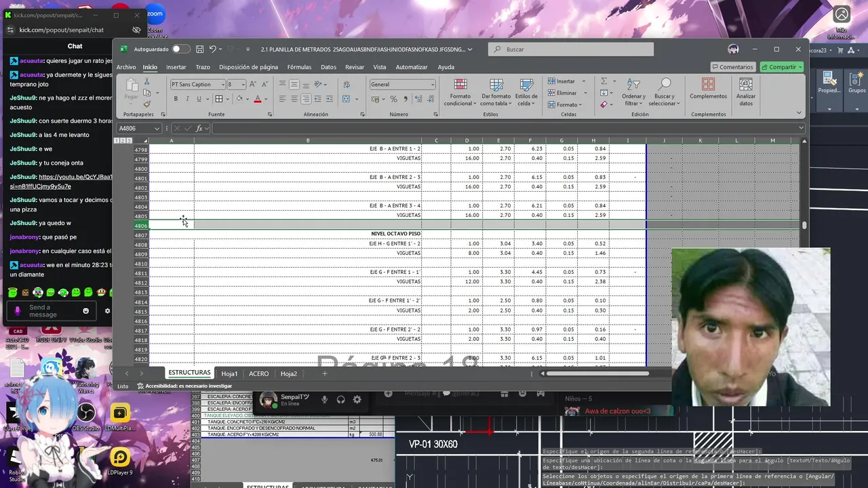Click the horizontal scrollbar in Excel
This screenshot has height=488, width=868.
click(597, 373)
